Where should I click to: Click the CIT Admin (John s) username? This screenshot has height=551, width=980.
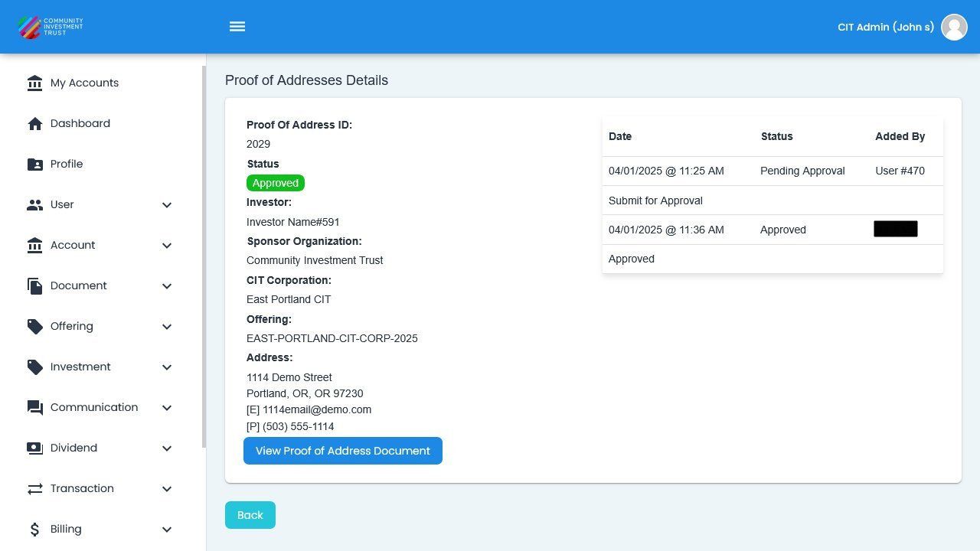(885, 27)
